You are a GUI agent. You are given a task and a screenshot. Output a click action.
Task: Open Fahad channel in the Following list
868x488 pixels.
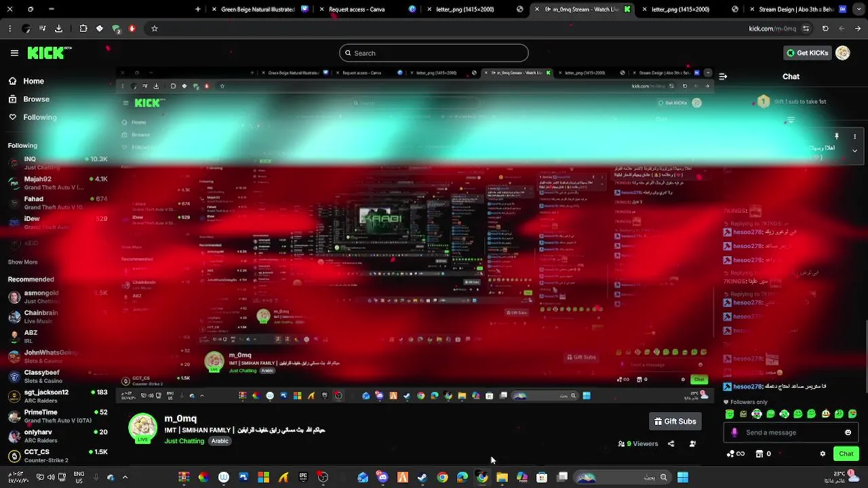pyautogui.click(x=58, y=203)
